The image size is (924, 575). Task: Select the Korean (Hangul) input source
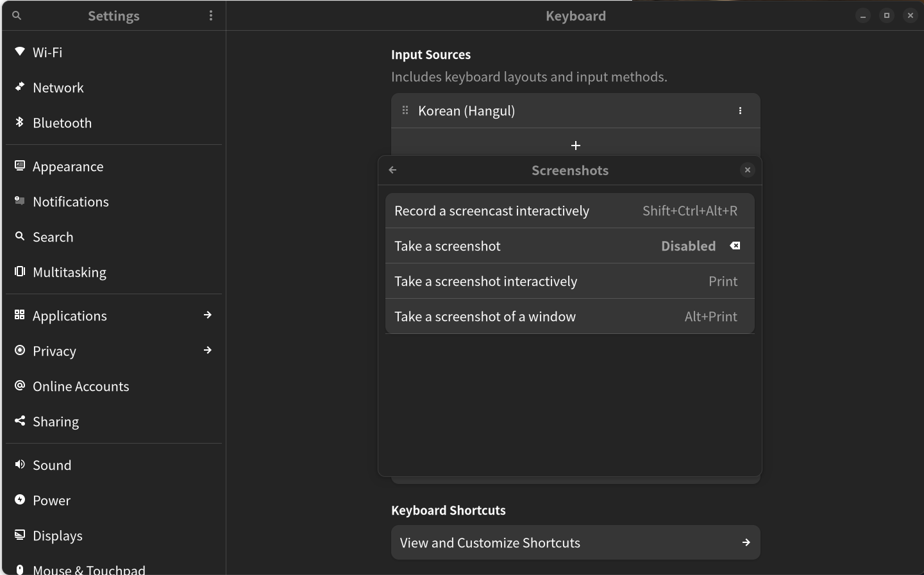(x=576, y=110)
